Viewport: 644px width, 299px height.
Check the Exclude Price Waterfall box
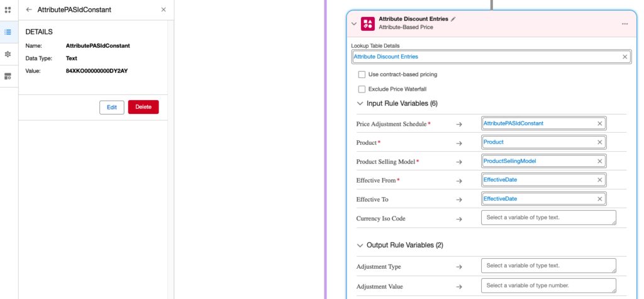(x=362, y=89)
